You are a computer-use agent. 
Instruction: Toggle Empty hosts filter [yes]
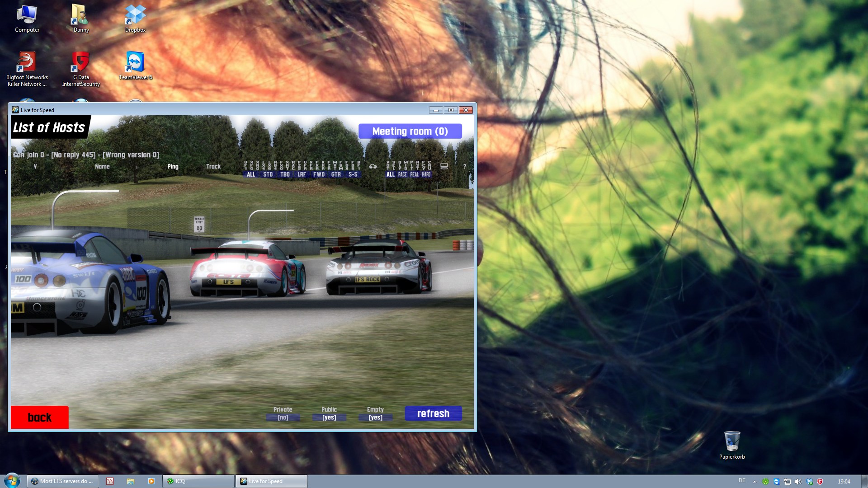click(375, 418)
